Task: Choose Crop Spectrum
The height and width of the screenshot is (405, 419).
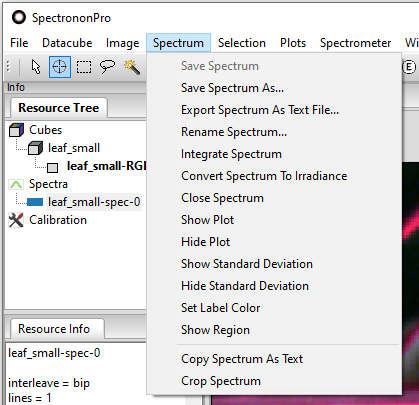Action: click(274, 381)
